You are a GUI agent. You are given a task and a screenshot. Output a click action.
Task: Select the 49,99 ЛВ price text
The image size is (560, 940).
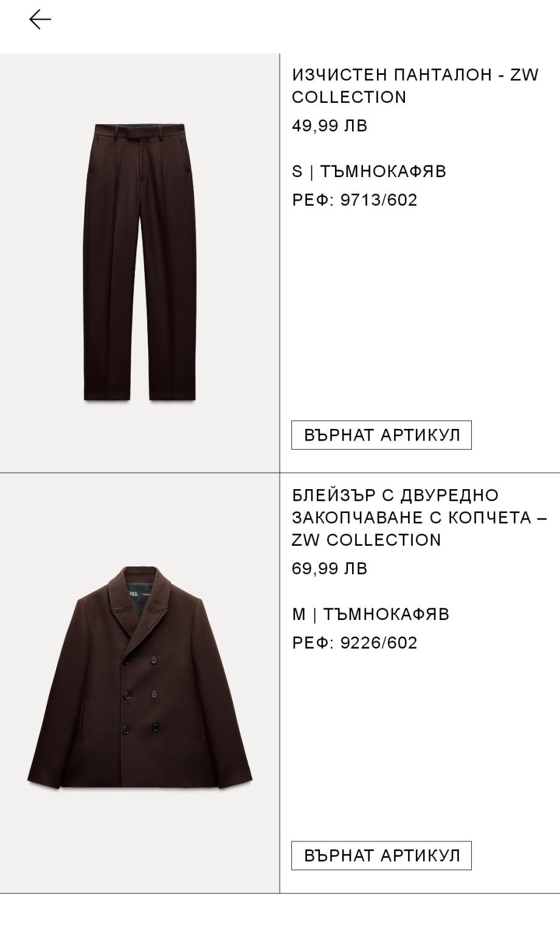[330, 126]
